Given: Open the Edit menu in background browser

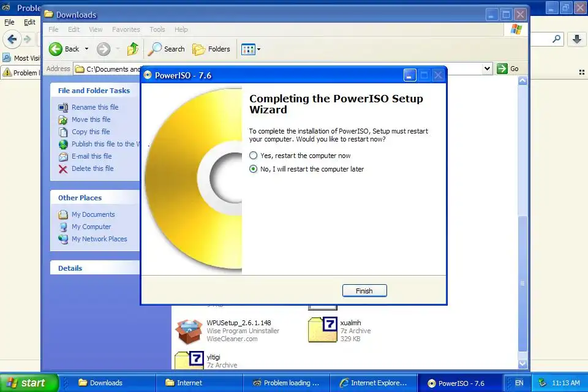Looking at the screenshot, I should click(29, 22).
